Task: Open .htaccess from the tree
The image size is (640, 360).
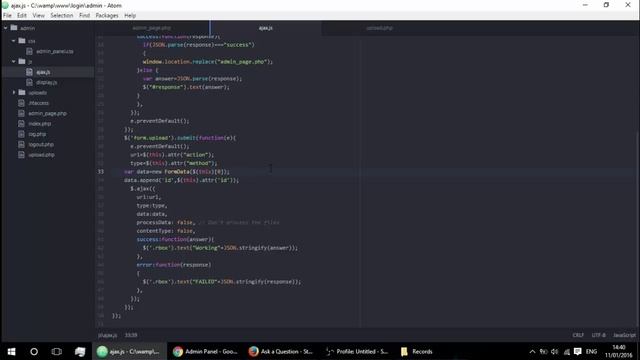Action: click(39, 103)
